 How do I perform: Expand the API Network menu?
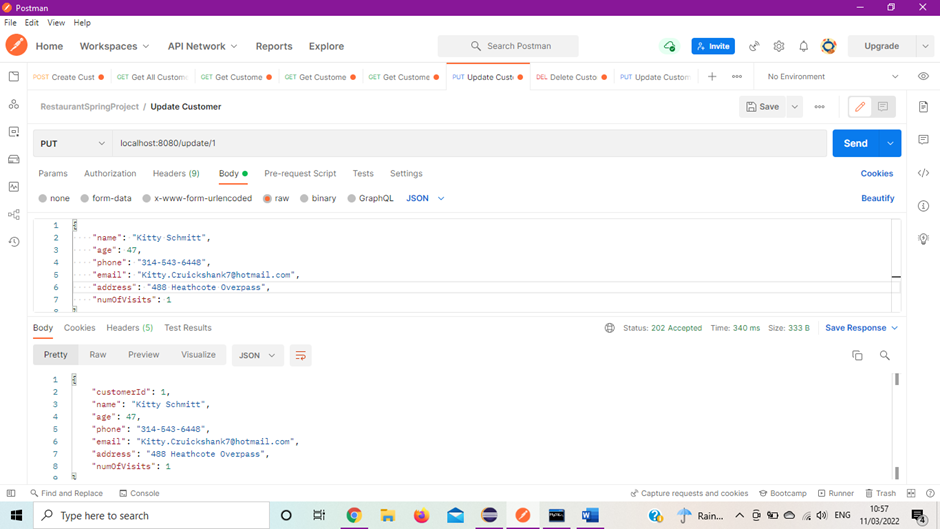[203, 46]
